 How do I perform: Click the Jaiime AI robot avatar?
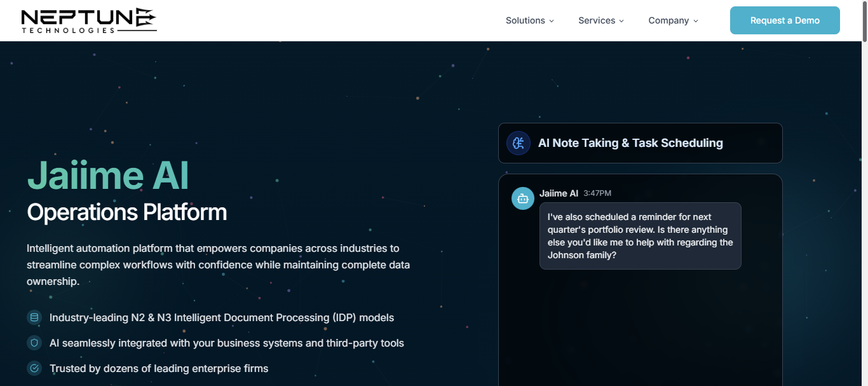click(x=523, y=198)
